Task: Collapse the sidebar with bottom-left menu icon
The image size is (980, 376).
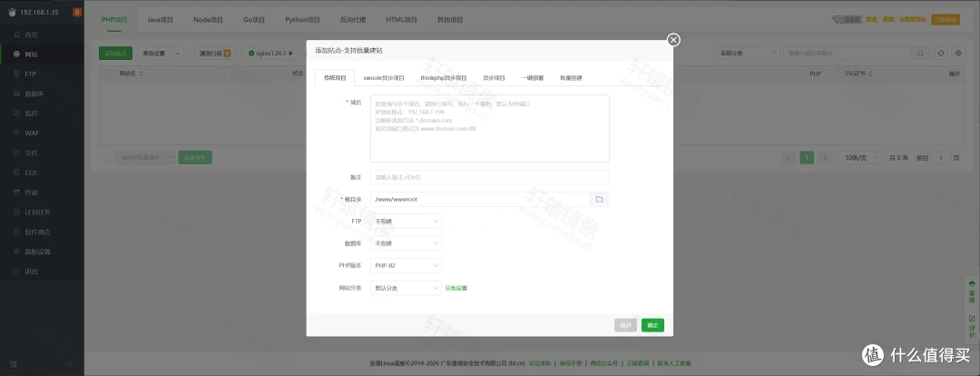Action: point(13,363)
